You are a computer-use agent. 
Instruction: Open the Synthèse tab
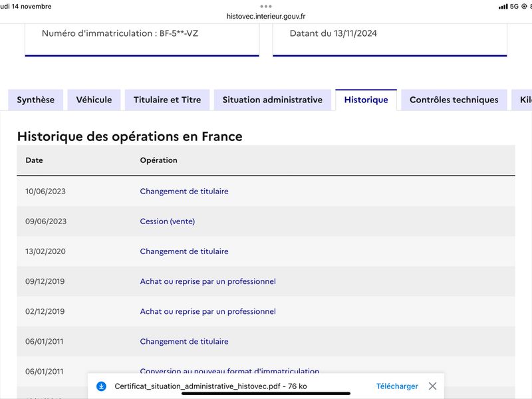(36, 100)
